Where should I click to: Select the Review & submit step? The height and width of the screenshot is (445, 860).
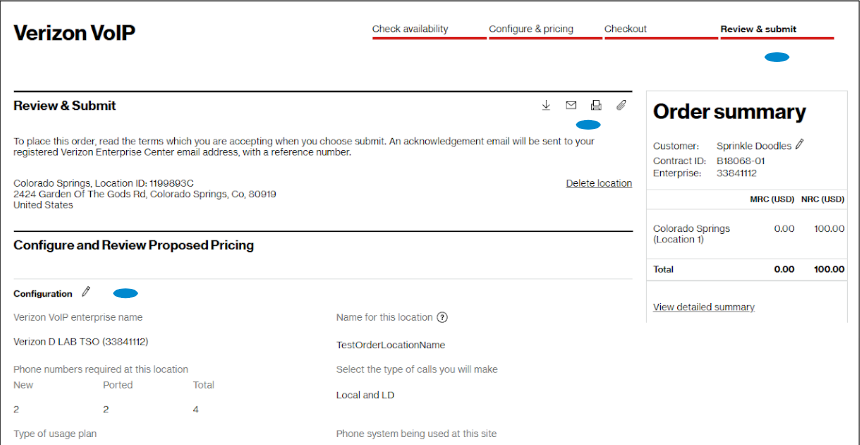(759, 29)
